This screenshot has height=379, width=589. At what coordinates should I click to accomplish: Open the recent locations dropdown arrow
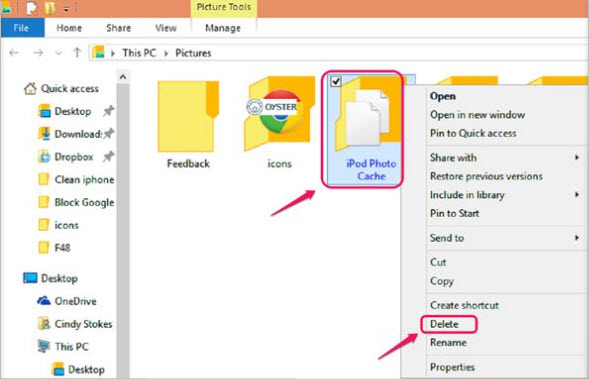(58, 53)
